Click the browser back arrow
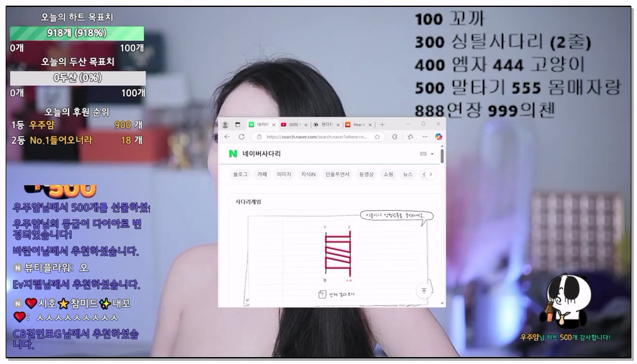637x364 pixels. (x=227, y=136)
